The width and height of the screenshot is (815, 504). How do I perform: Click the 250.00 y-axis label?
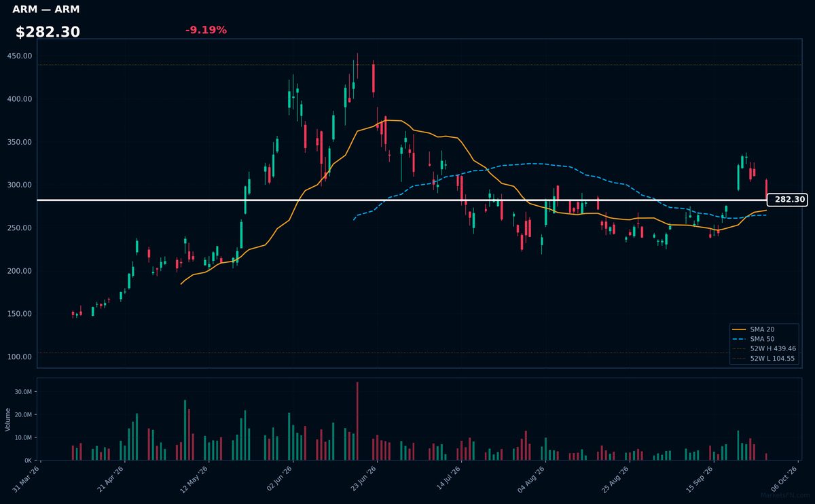pyautogui.click(x=20, y=228)
